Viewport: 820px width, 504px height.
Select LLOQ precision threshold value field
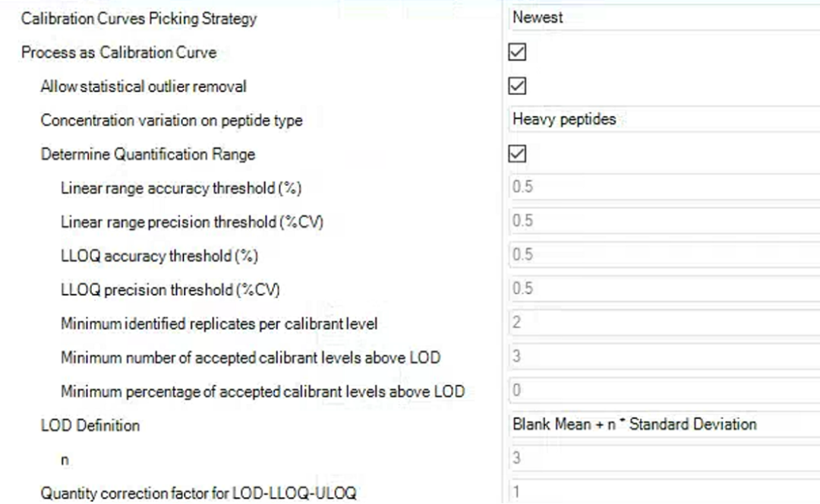[664, 289]
